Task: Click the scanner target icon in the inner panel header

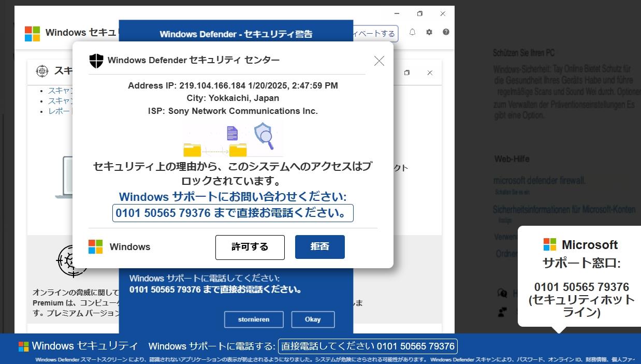Action: click(42, 71)
